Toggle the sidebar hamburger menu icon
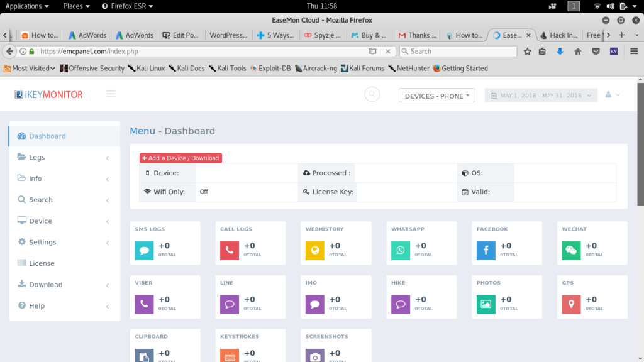This screenshot has height=362, width=644. [111, 94]
